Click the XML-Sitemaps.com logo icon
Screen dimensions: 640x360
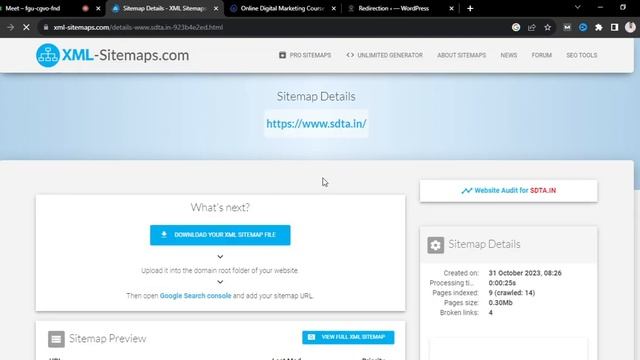coord(48,55)
